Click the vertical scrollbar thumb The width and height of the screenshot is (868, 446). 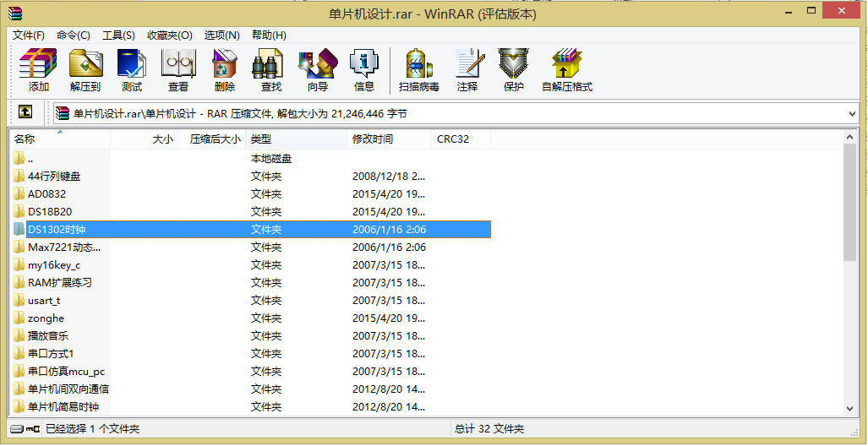pos(849,202)
